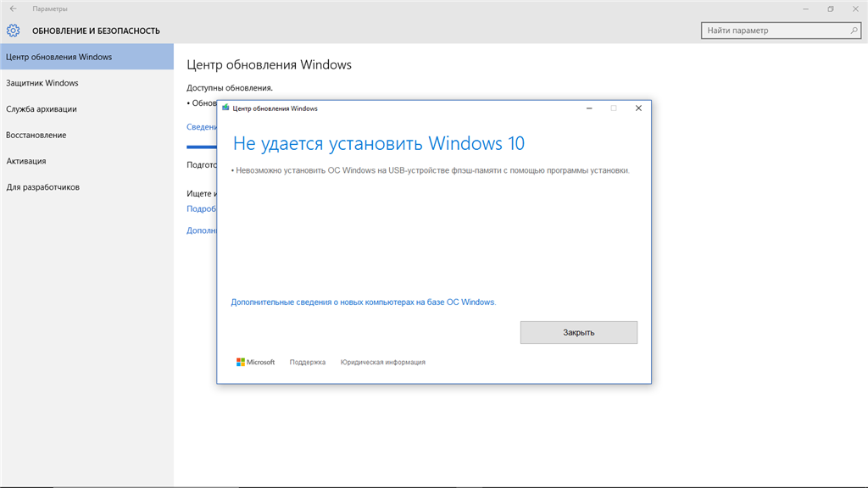
Task: Open 'Защитник Windows' section
Action: [87, 83]
